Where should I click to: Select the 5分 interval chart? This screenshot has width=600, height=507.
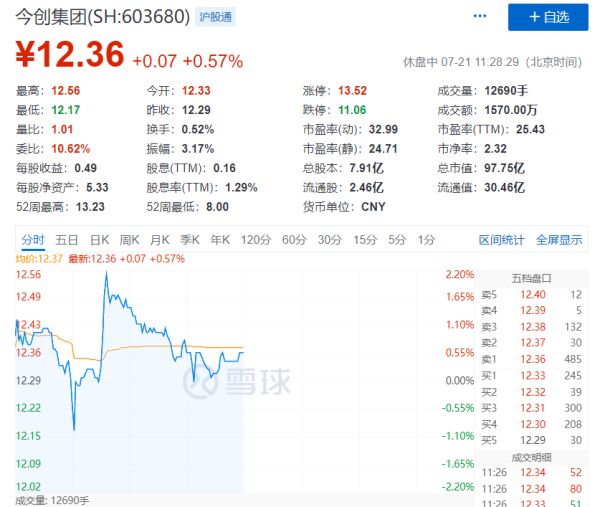[397, 239]
